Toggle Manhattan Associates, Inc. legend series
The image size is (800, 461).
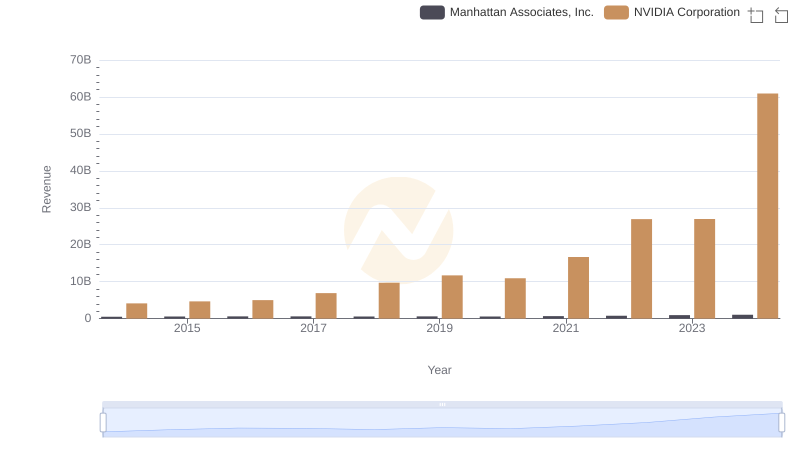(x=507, y=12)
